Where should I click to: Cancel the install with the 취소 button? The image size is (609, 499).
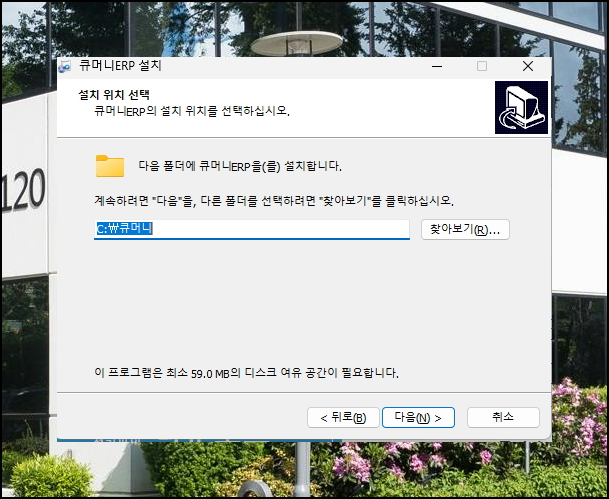point(503,417)
